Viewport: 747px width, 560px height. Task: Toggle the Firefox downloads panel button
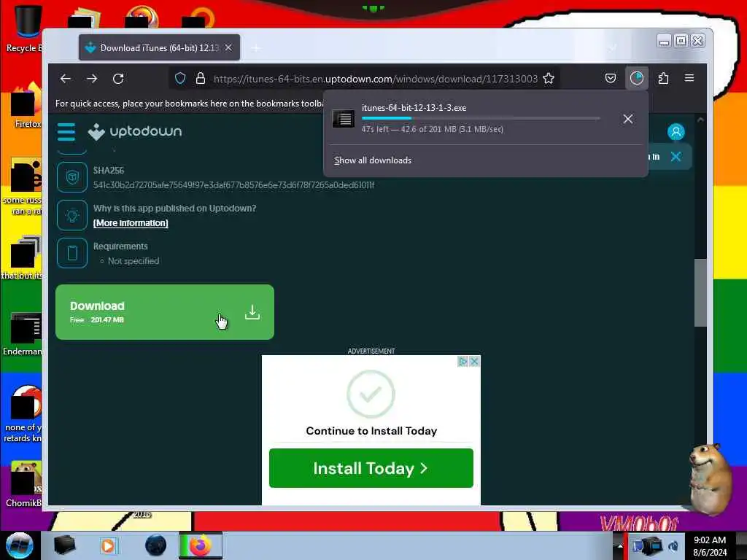coord(636,78)
